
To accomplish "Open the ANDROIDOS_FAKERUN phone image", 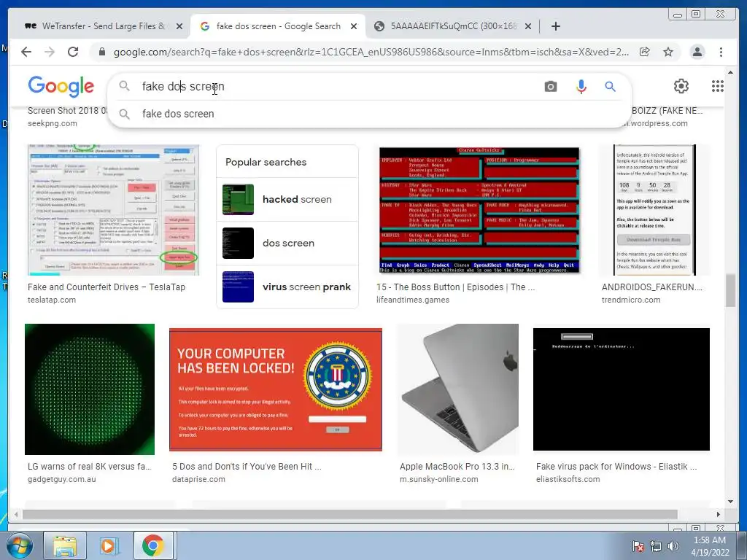I will point(654,210).
